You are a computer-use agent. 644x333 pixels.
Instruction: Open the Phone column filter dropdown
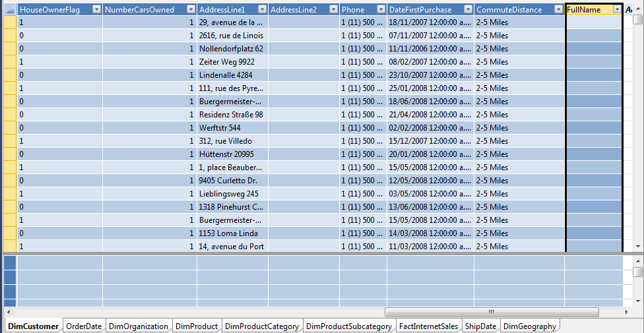(x=380, y=10)
